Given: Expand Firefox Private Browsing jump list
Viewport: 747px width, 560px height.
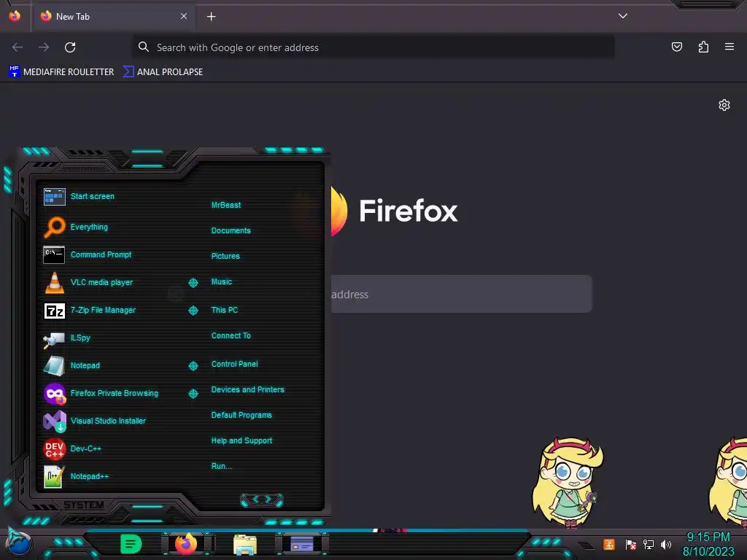Looking at the screenshot, I should tap(193, 393).
